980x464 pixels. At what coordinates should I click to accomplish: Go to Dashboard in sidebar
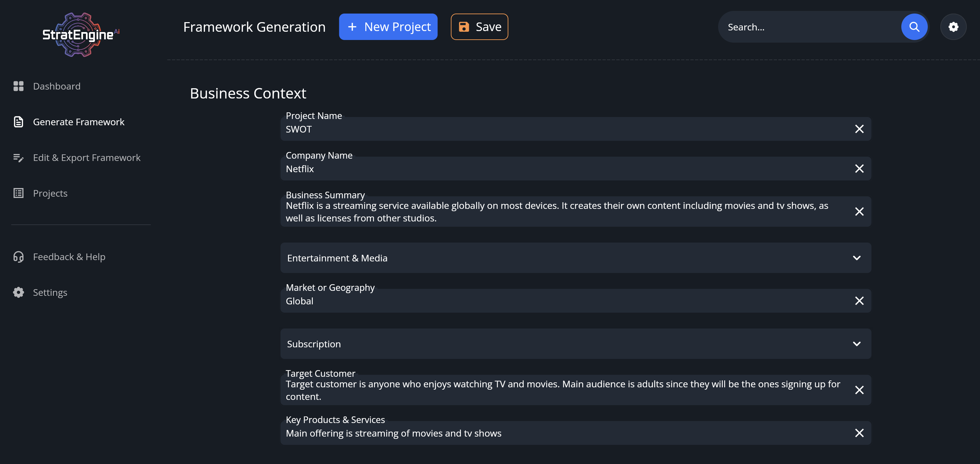[x=57, y=86]
